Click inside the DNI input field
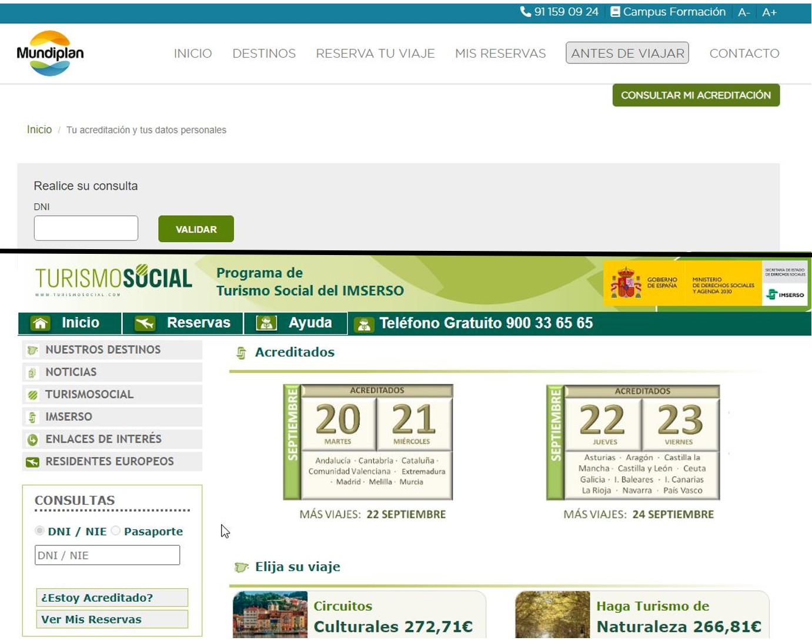Viewport: 812px width, 644px height. [85, 228]
